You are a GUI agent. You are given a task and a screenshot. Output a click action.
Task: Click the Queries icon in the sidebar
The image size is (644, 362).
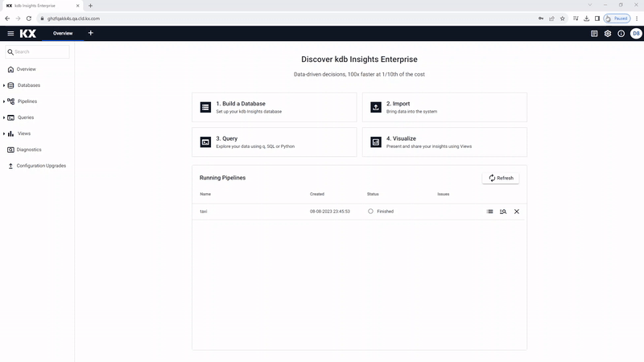11,117
